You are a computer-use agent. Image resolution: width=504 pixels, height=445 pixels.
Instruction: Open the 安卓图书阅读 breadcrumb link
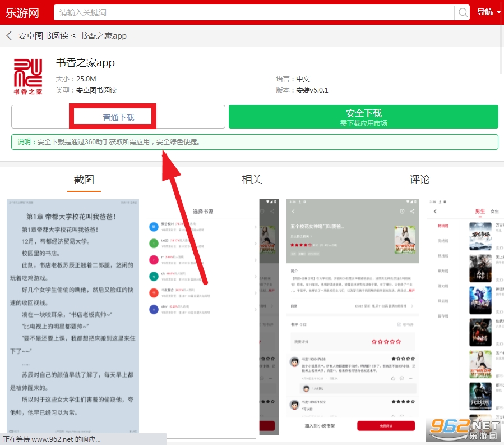coord(43,36)
